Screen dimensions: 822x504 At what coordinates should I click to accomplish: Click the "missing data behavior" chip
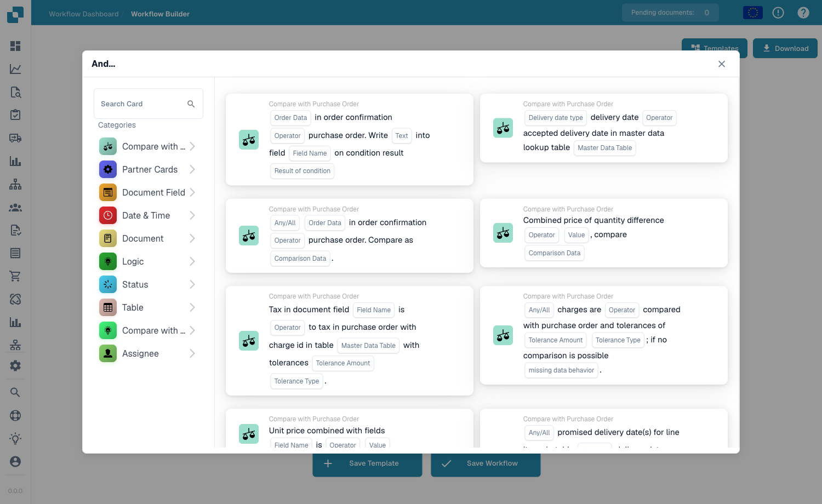(x=561, y=370)
